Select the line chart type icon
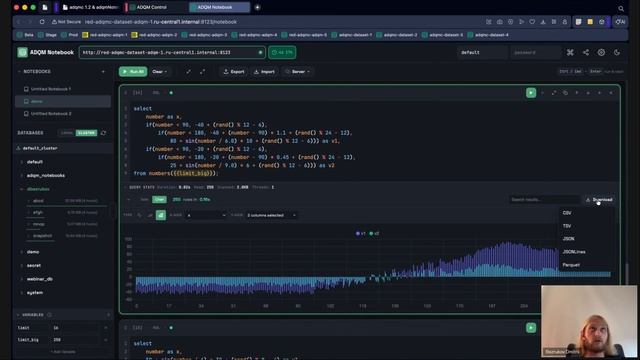This screenshot has height=360, width=640. [139, 215]
